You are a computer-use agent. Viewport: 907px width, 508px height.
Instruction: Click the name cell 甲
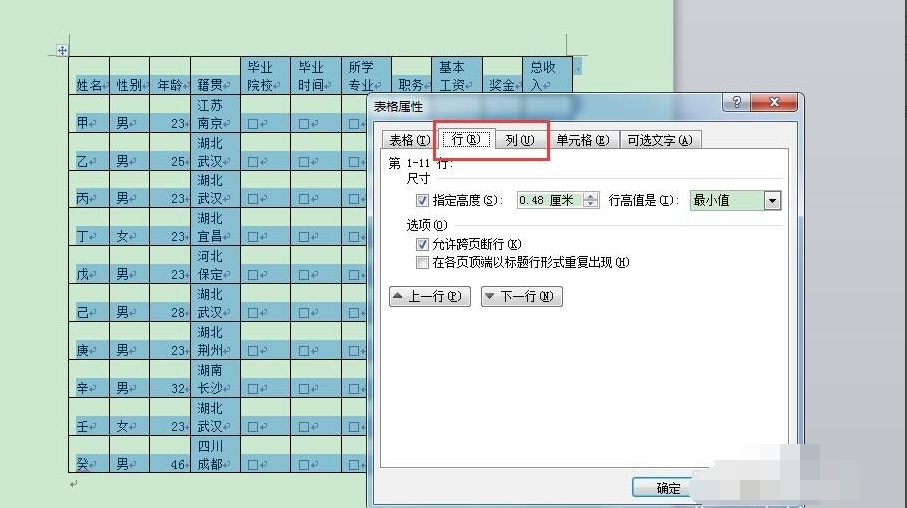pyautogui.click(x=89, y=113)
